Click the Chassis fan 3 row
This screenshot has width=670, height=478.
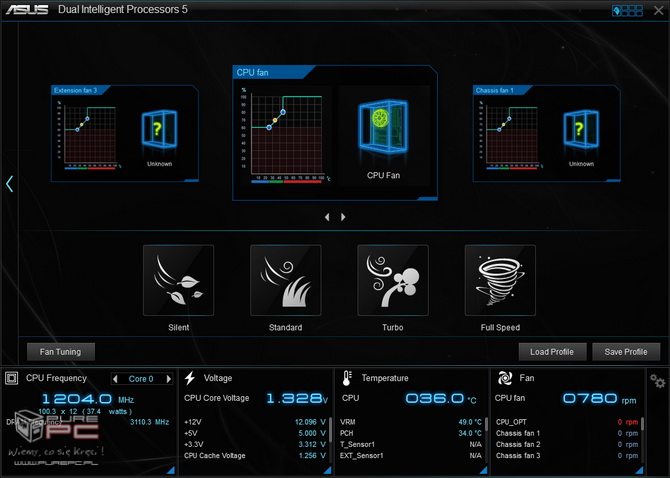point(567,456)
